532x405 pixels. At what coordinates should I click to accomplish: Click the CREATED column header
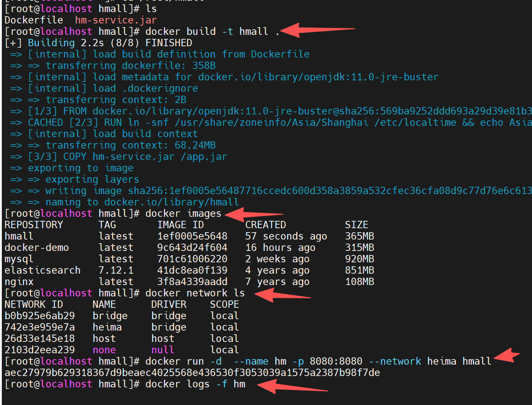click(x=266, y=225)
